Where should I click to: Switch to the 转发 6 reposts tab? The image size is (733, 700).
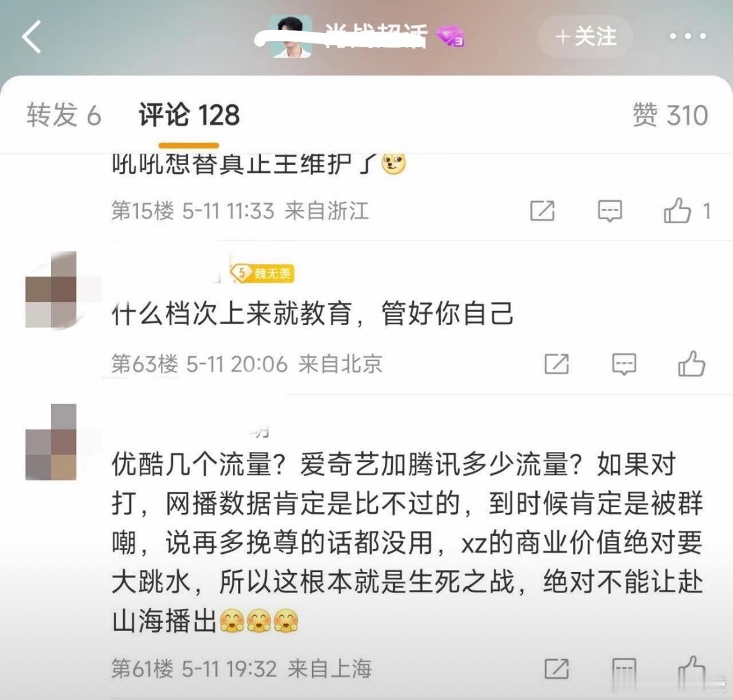(x=63, y=115)
